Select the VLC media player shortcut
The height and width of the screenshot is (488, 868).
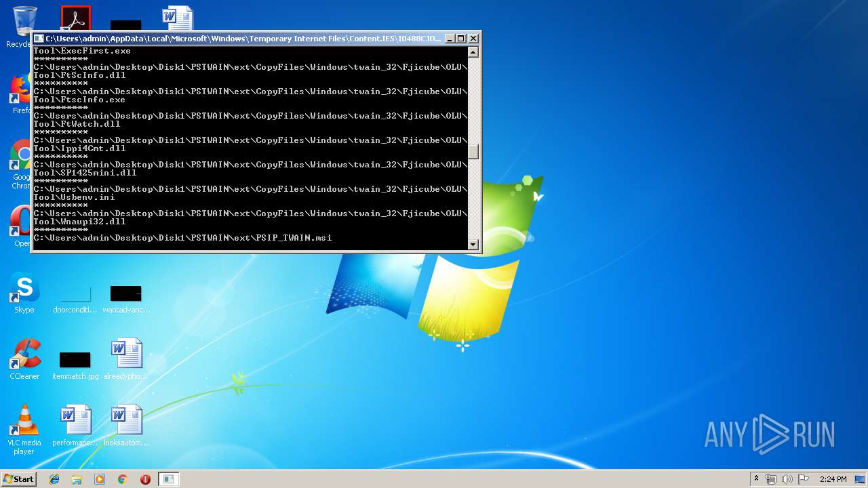tap(24, 430)
